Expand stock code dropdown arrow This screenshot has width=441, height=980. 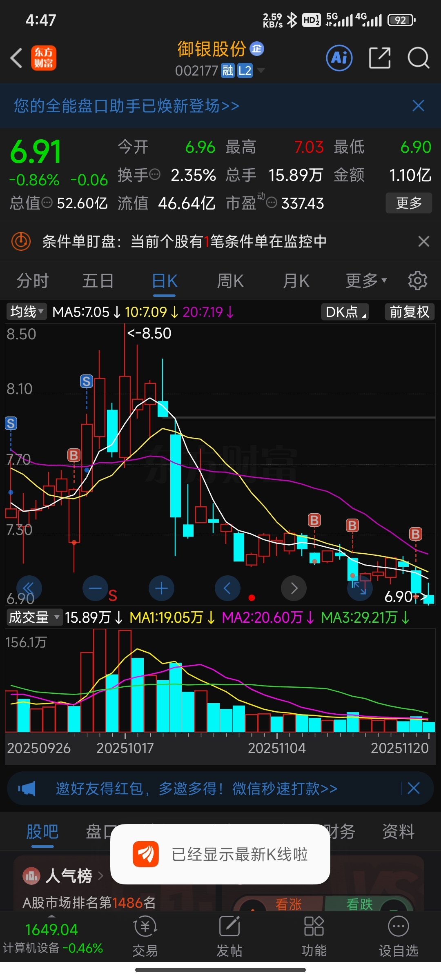pyautogui.click(x=260, y=70)
